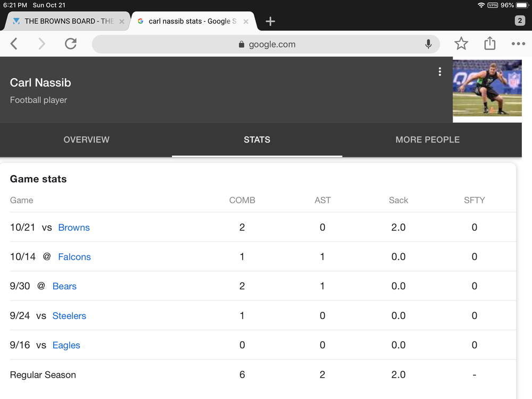Open the browser three-dot menu
Screen dimensions: 532x399
518,44
